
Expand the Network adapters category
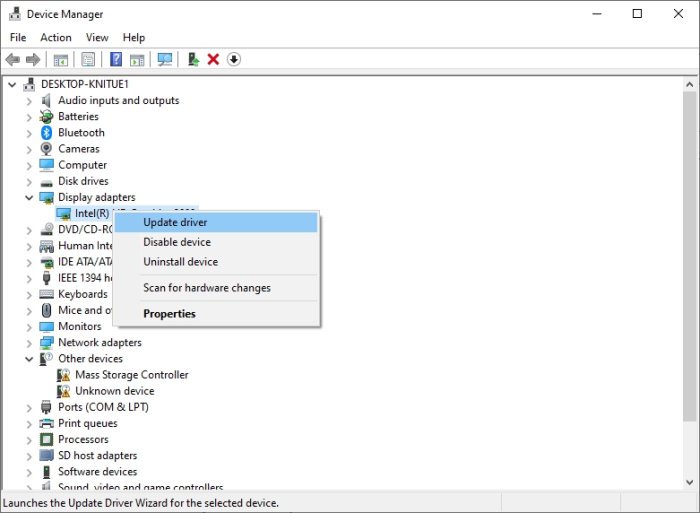29,343
